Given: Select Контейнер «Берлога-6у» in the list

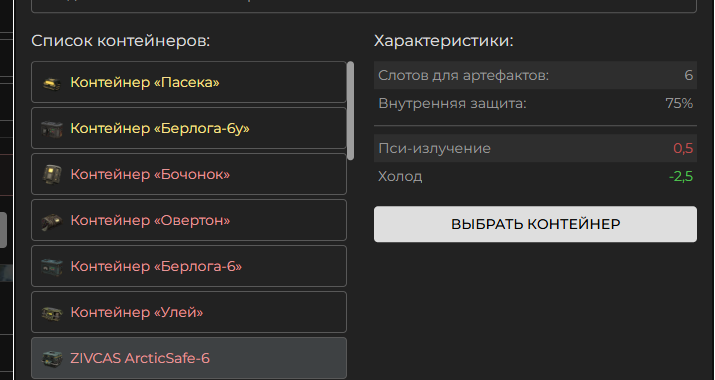Looking at the screenshot, I should click(x=189, y=128).
